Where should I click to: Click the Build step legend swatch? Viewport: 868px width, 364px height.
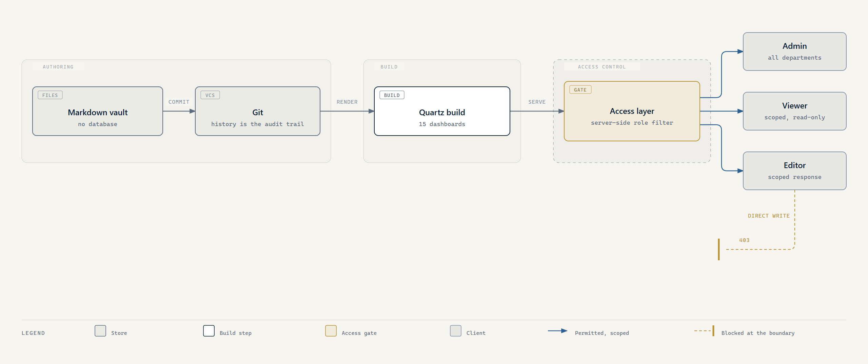[x=209, y=331]
